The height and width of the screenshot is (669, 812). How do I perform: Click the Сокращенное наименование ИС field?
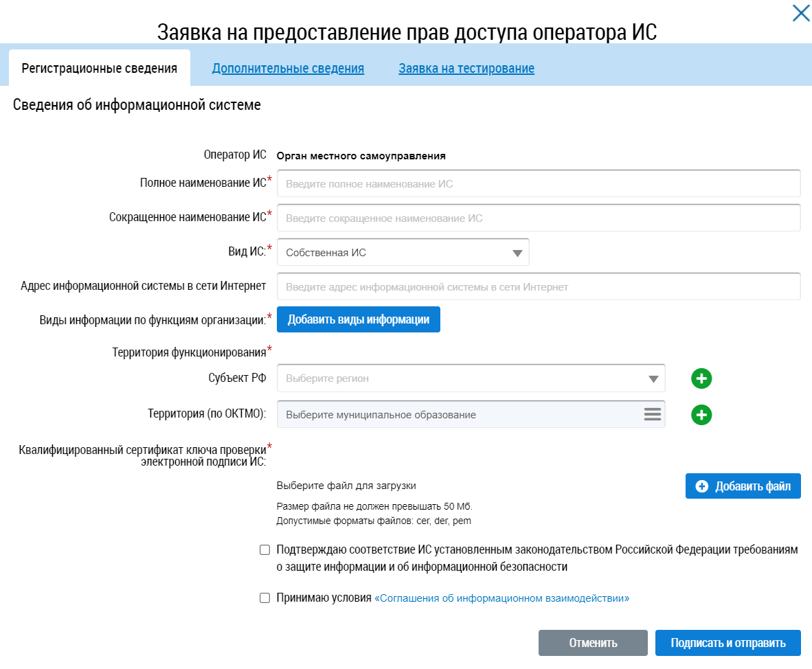point(539,218)
